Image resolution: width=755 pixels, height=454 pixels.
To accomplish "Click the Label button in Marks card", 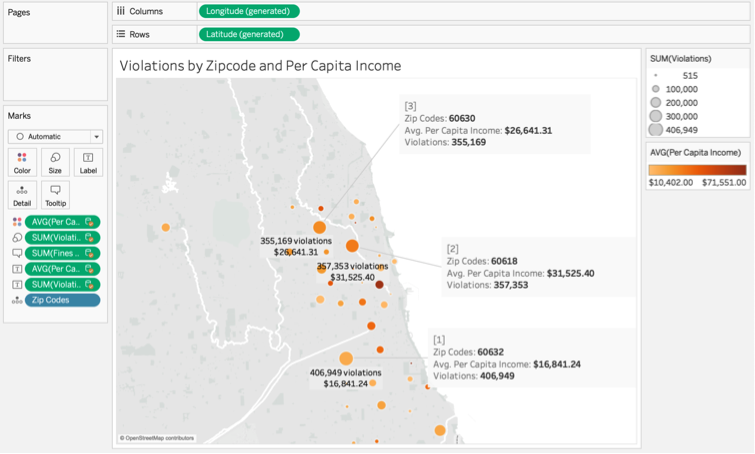I will (x=88, y=162).
